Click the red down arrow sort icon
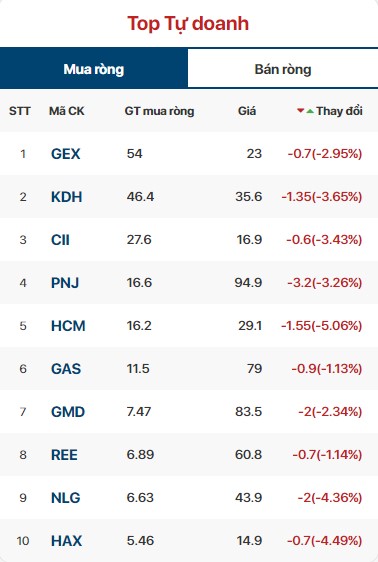The height and width of the screenshot is (562, 378). coord(301,111)
